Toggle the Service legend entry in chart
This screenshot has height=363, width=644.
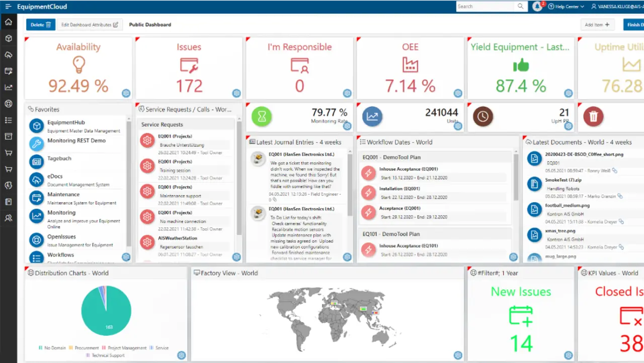tap(159, 348)
